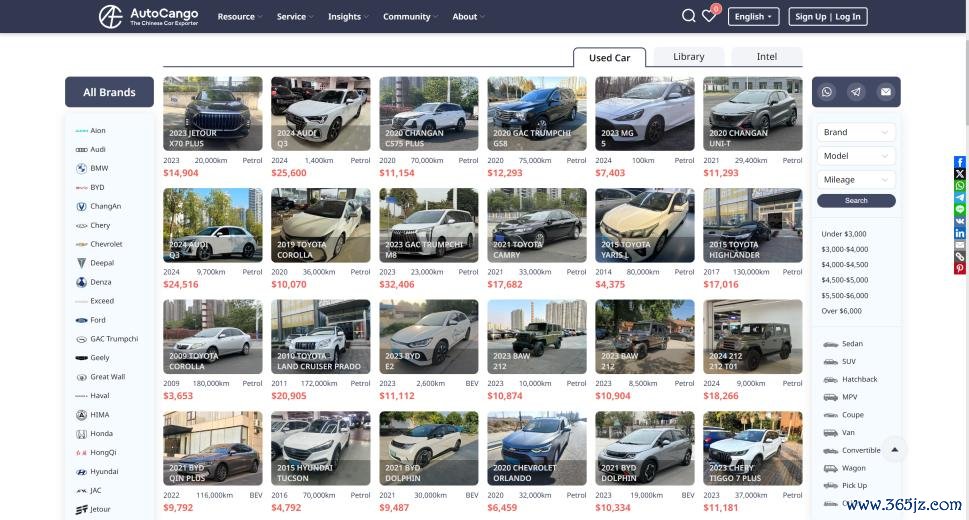The width and height of the screenshot is (969, 520).
Task: Click the All Brands button
Action: tap(109, 92)
